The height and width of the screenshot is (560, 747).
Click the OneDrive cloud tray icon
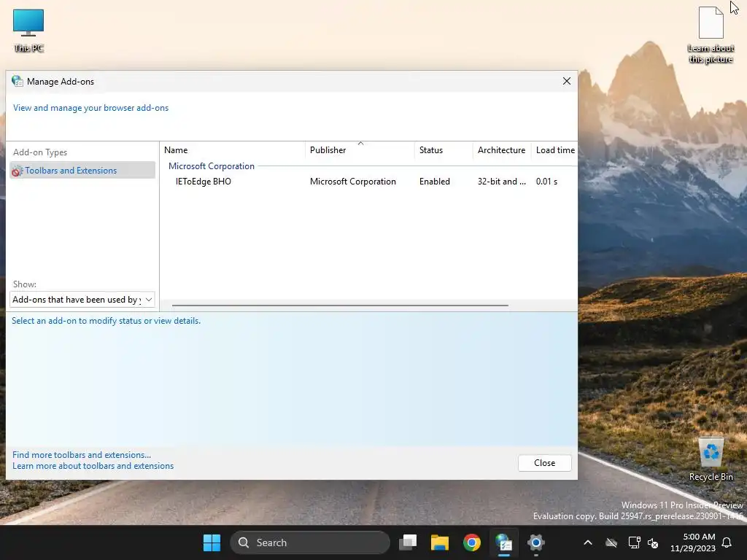click(611, 542)
